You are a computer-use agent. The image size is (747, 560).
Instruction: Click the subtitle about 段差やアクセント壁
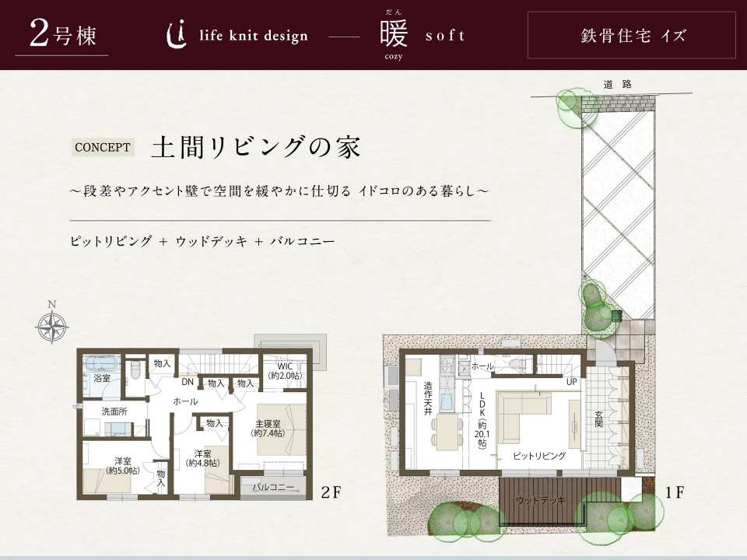coord(279,191)
